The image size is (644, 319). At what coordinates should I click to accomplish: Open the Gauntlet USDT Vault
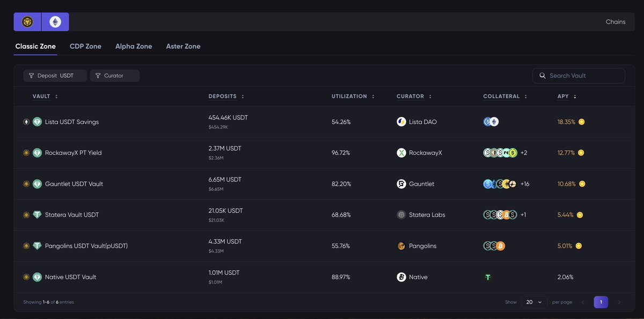point(74,184)
